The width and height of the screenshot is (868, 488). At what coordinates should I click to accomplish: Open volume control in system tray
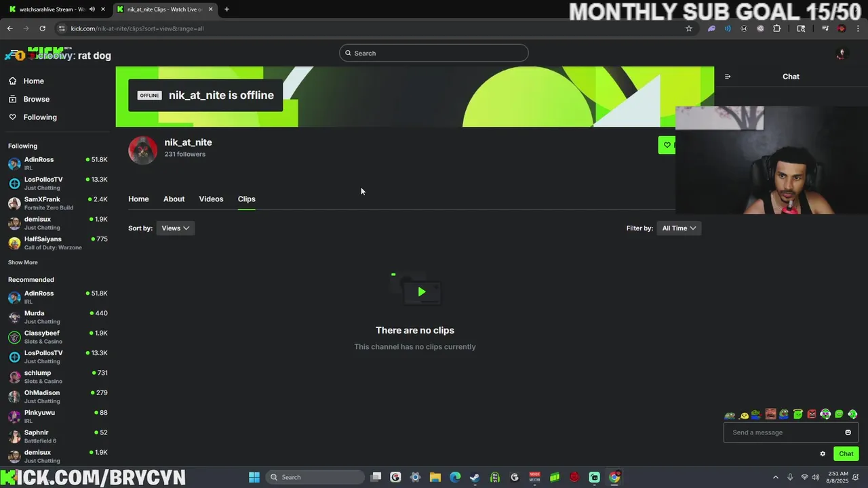point(815,477)
